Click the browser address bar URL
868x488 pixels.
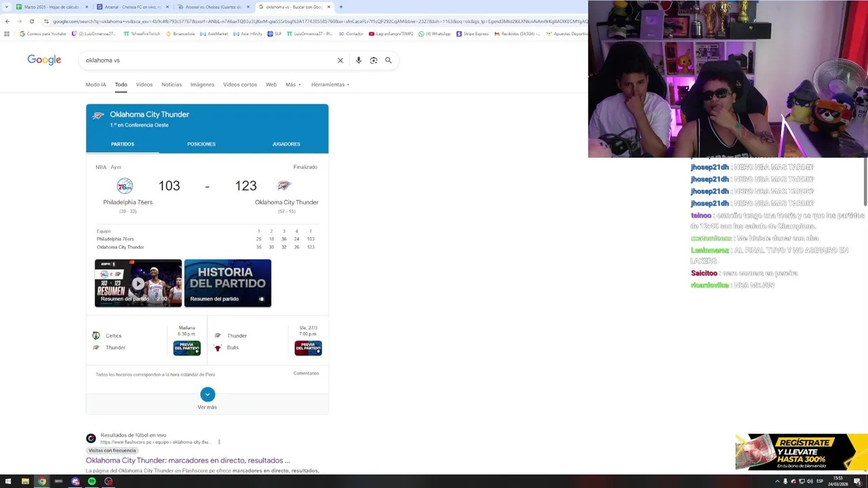pos(319,21)
